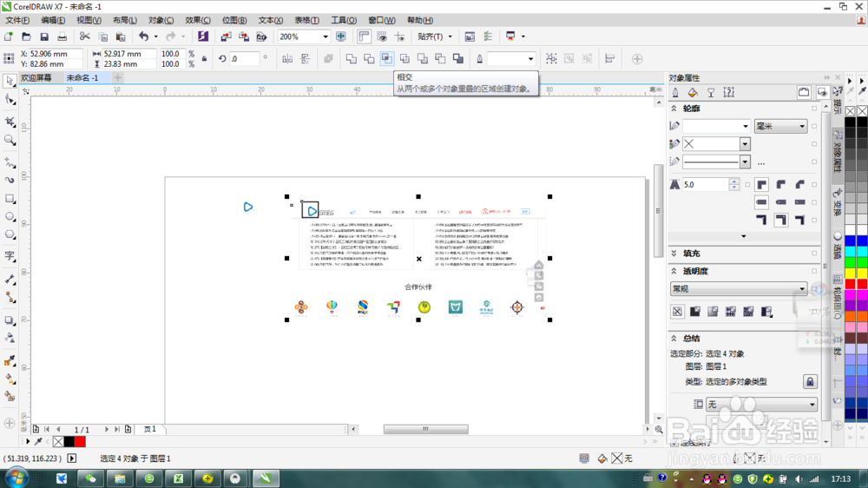Image resolution: width=868 pixels, height=488 pixels.
Task: Select the Freehand drawing tool
Action: point(10,162)
